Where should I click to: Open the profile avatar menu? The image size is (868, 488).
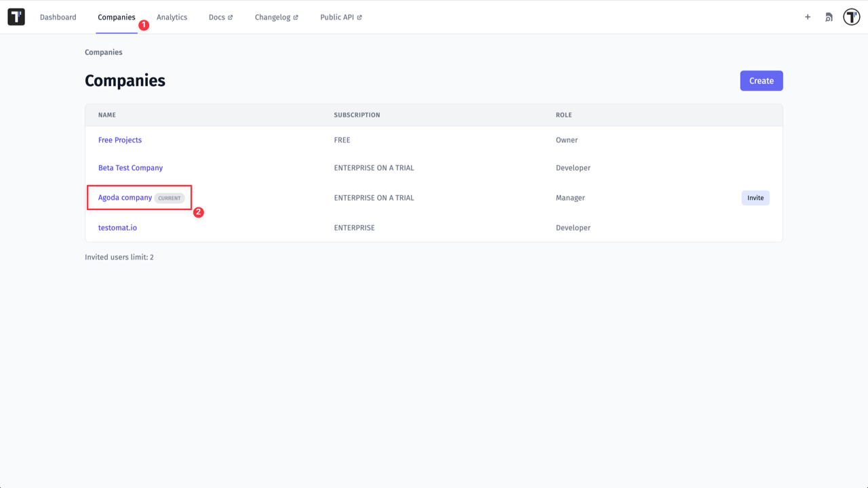pos(851,16)
